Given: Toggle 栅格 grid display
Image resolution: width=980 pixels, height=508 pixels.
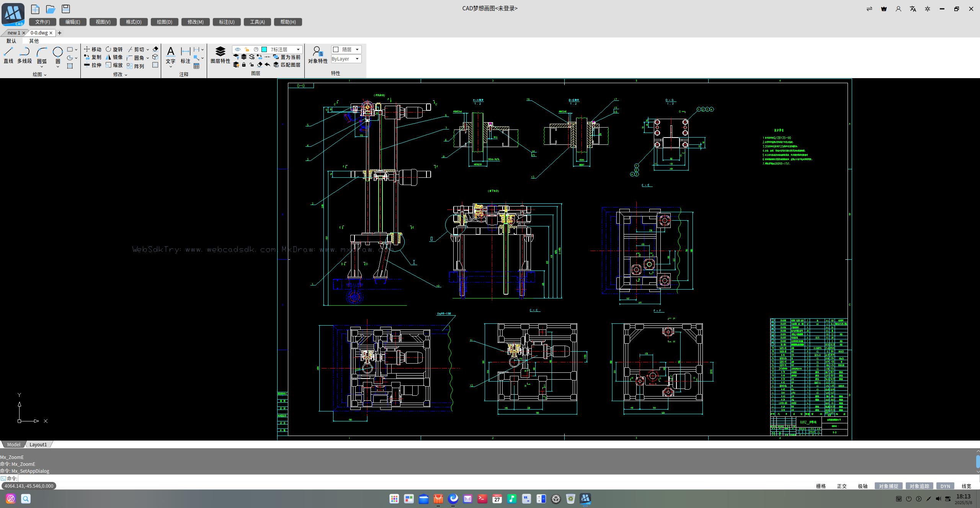Looking at the screenshot, I should 821,486.
